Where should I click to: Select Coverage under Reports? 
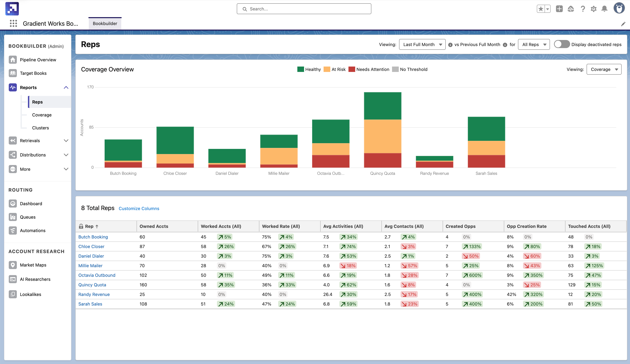click(42, 115)
